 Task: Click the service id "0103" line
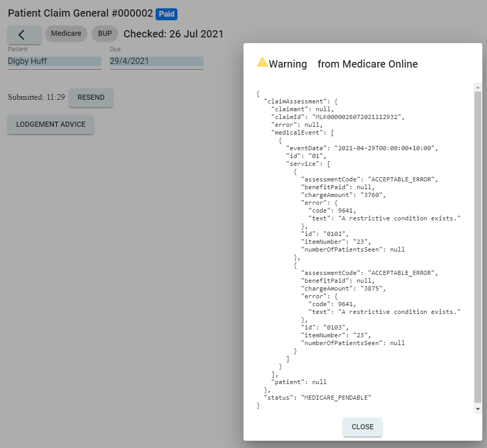tap(325, 327)
